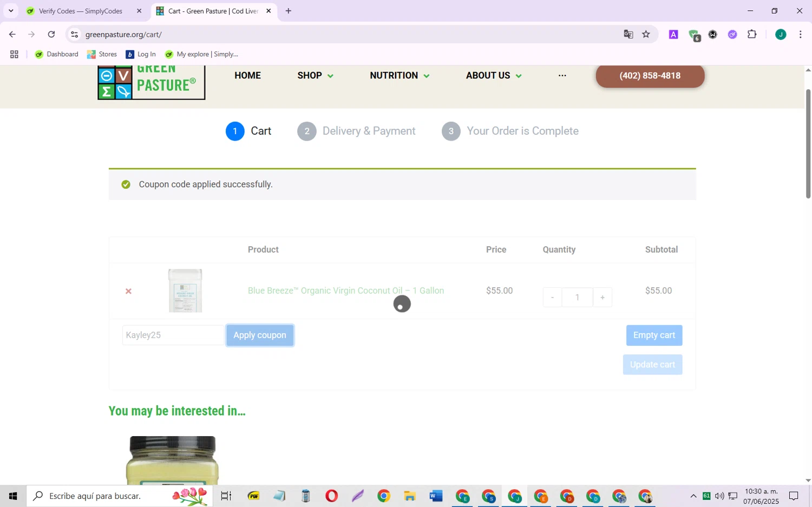The image size is (812, 507).
Task: Bookmark this page with the star icon
Action: tap(646, 35)
